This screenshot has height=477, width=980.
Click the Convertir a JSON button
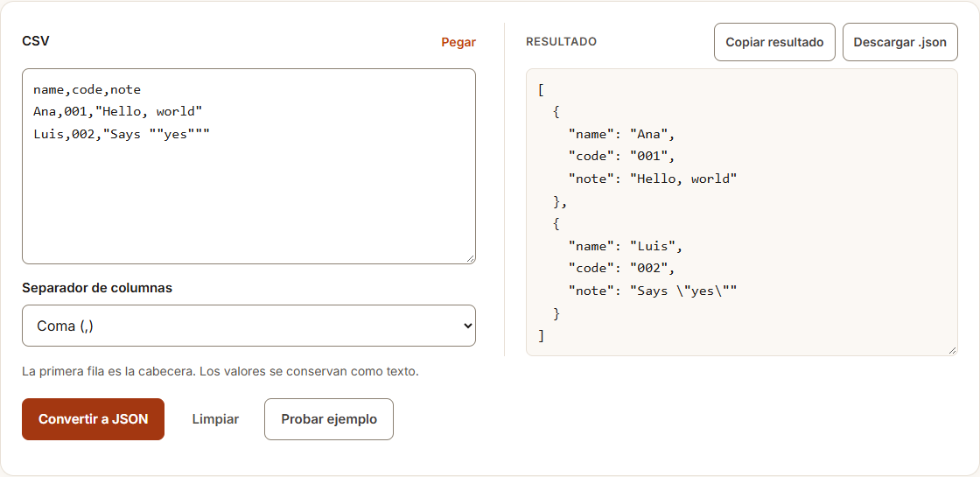tap(93, 419)
